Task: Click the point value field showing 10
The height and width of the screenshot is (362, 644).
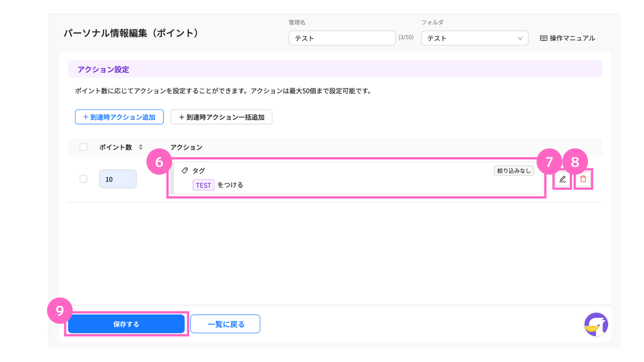Action: [x=118, y=179]
